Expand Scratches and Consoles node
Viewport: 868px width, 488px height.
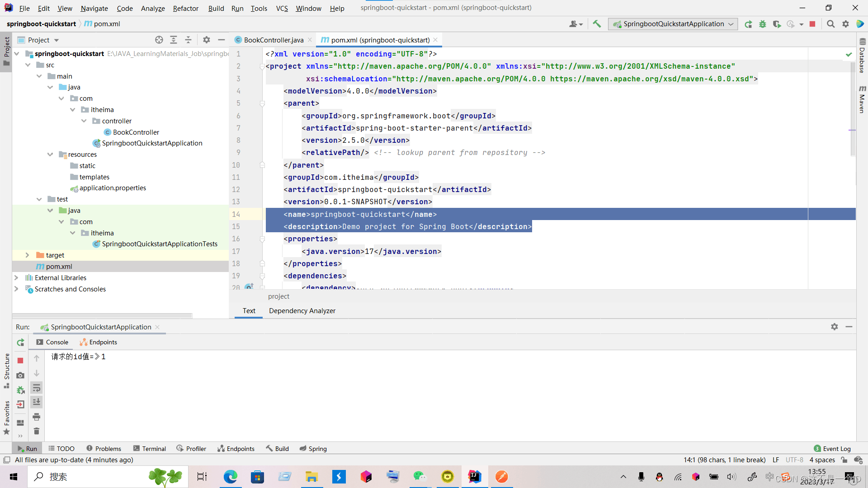click(x=16, y=289)
